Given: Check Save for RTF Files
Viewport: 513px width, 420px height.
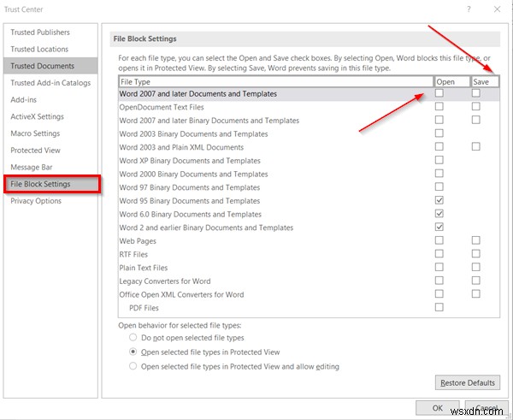Looking at the screenshot, I should [x=475, y=254].
